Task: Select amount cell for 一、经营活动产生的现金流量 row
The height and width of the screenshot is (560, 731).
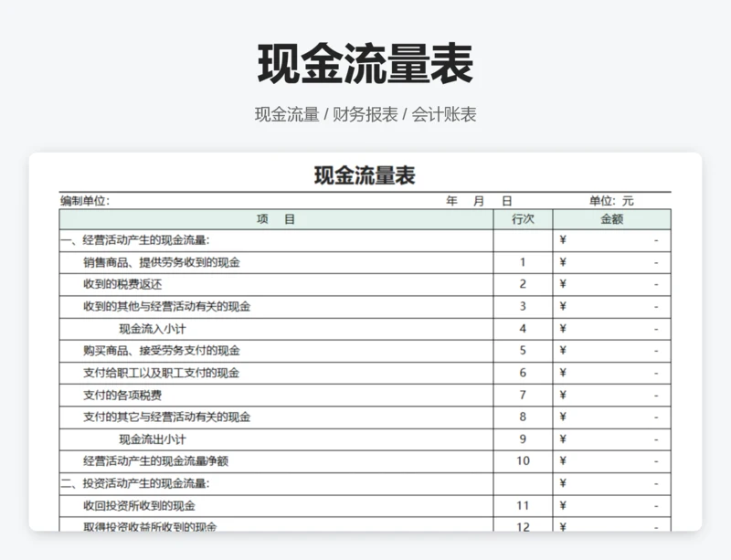Action: [x=612, y=240]
